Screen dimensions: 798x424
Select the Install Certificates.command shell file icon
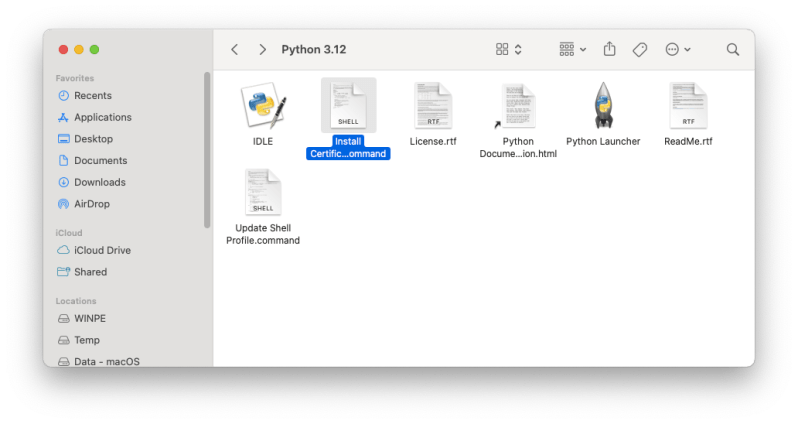click(349, 105)
